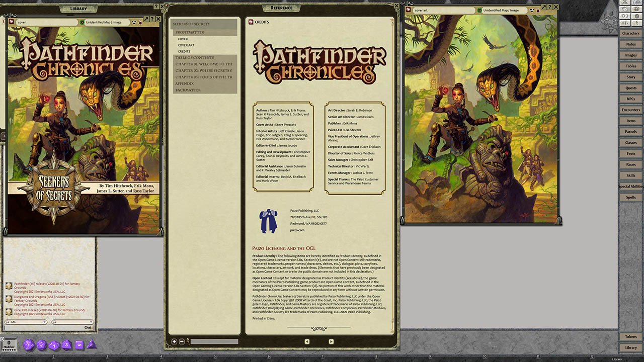Expand all reference index entries plus icon
Screen dimensions: 644x362
pyautogui.click(x=174, y=341)
